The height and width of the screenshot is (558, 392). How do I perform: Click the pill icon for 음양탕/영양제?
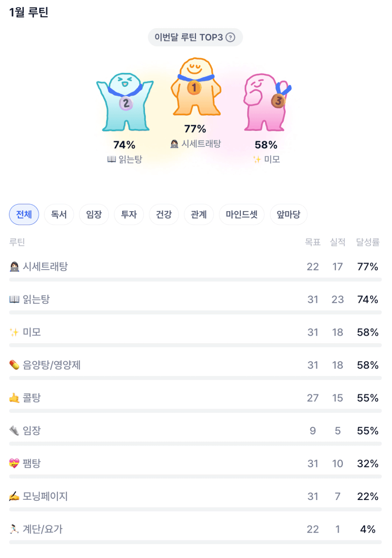pos(14,365)
